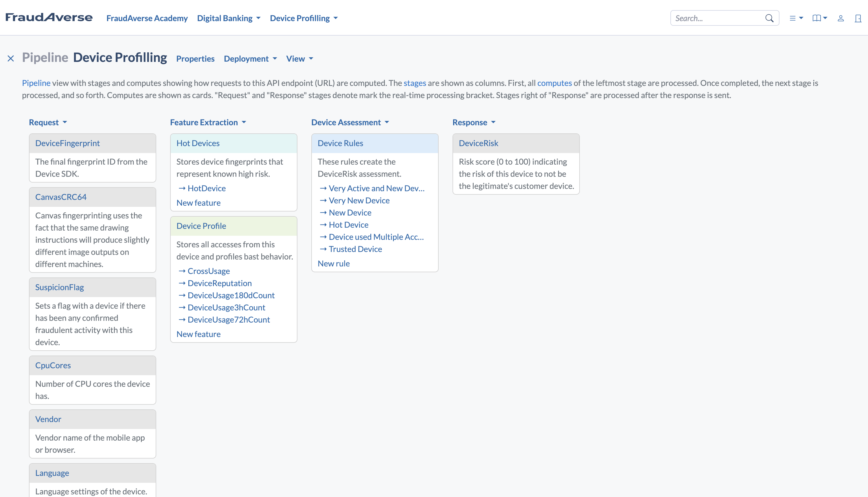Viewport: 868px width, 497px height.
Task: Open the Vendor compute card
Action: (x=48, y=419)
